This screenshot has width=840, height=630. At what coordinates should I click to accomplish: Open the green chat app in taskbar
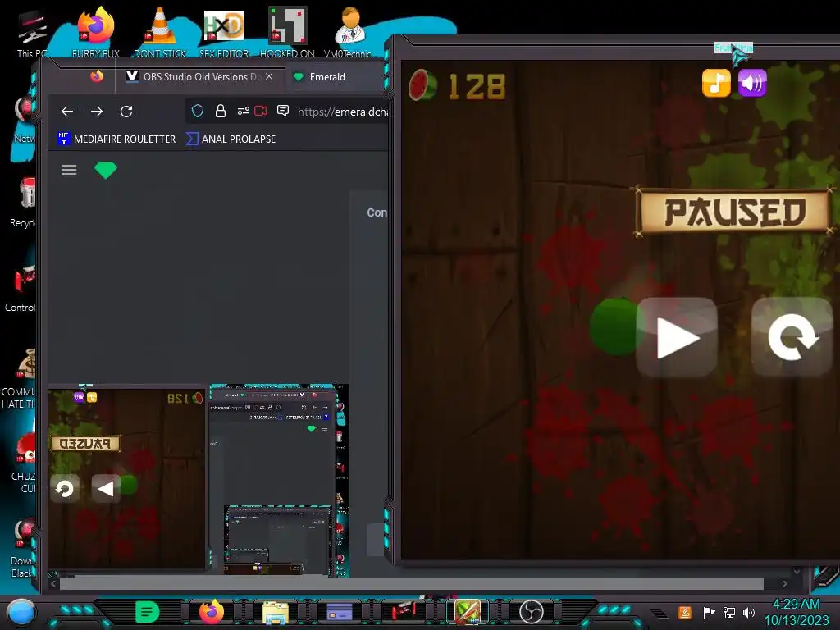148,612
